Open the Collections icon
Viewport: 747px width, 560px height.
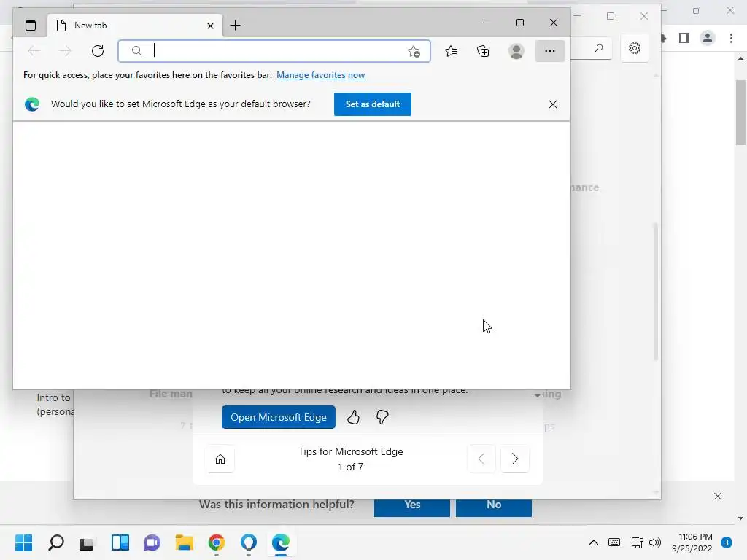[483, 51]
